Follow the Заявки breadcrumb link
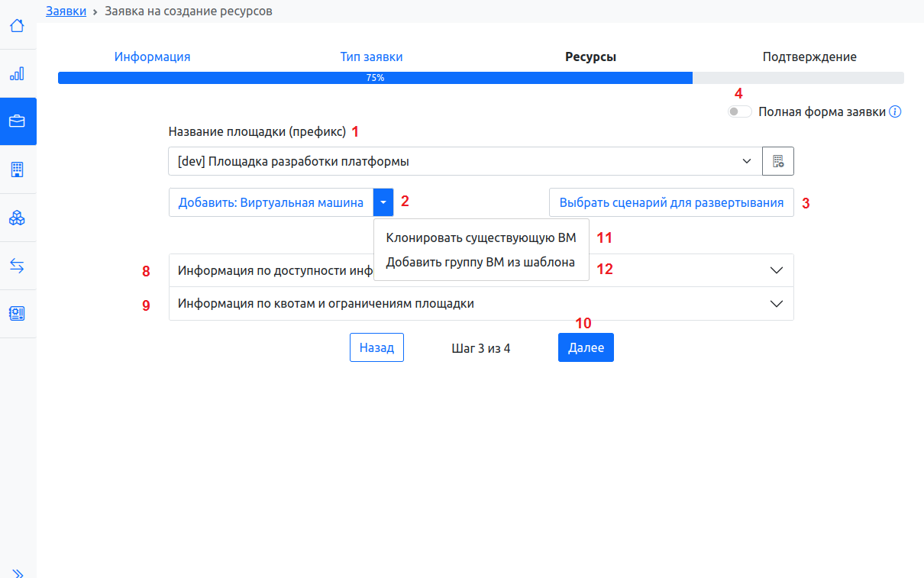The width and height of the screenshot is (924, 578). 66,11
